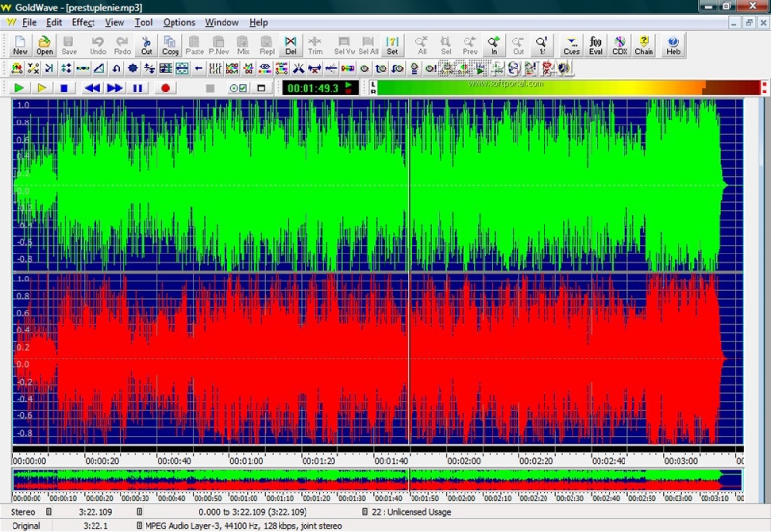The width and height of the screenshot is (771, 532).
Task: Open the effect Chain editor
Action: pos(644,44)
